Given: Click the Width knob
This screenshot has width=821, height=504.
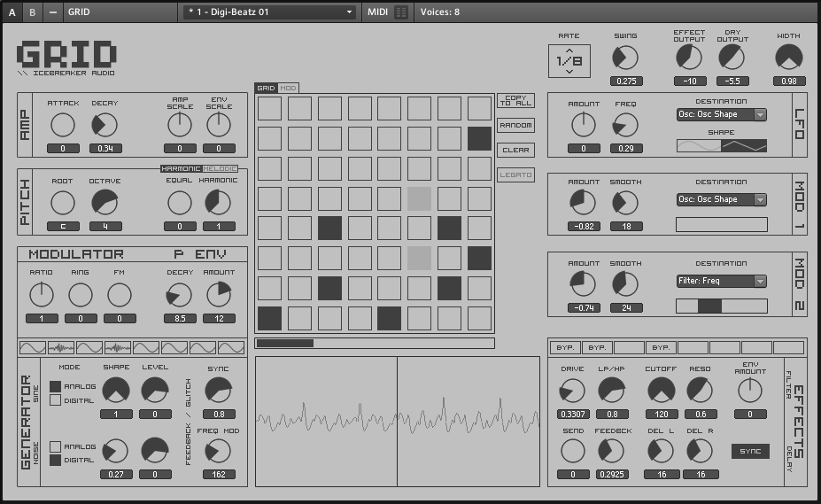Looking at the screenshot, I should [788, 58].
